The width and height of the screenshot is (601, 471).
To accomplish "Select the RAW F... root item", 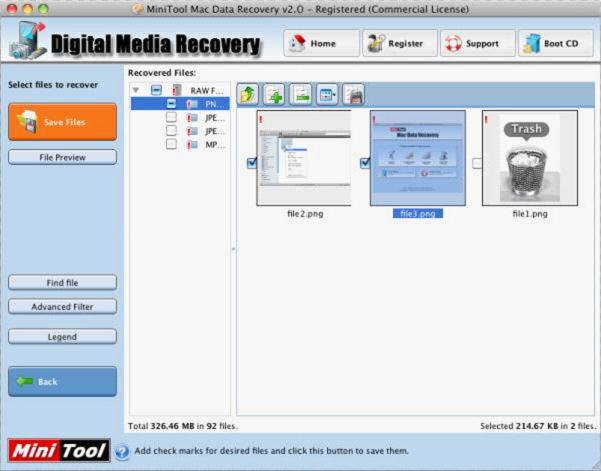I will 207,90.
